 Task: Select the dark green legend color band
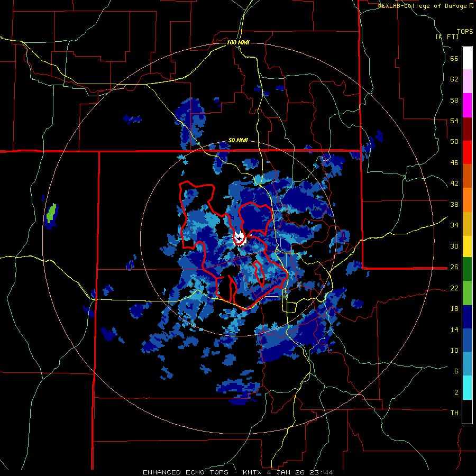467,269
